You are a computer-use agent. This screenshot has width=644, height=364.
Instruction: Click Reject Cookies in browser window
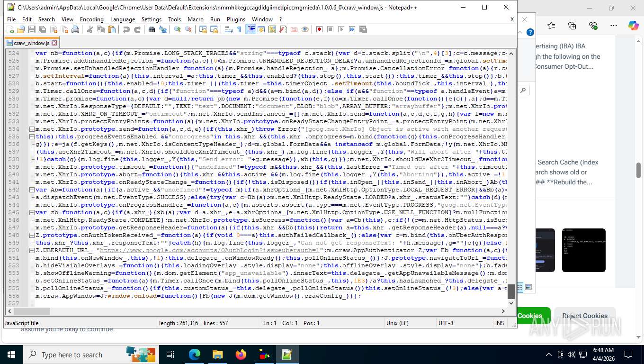(585, 316)
